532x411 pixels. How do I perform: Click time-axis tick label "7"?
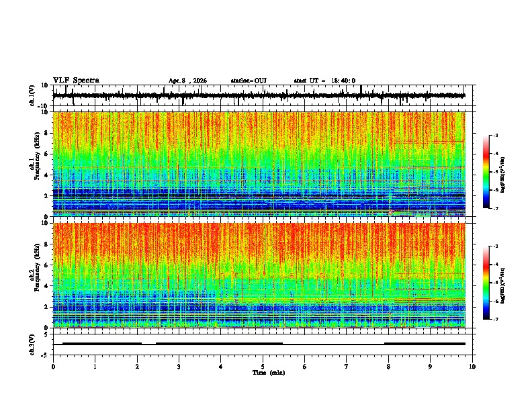click(347, 367)
